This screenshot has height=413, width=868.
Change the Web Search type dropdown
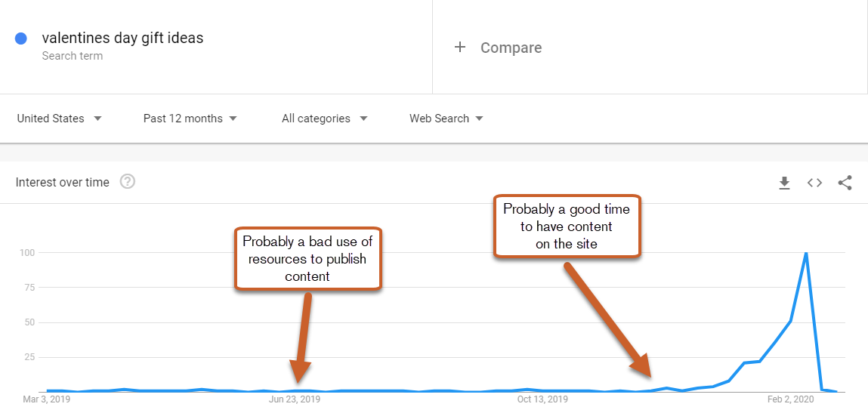(446, 119)
